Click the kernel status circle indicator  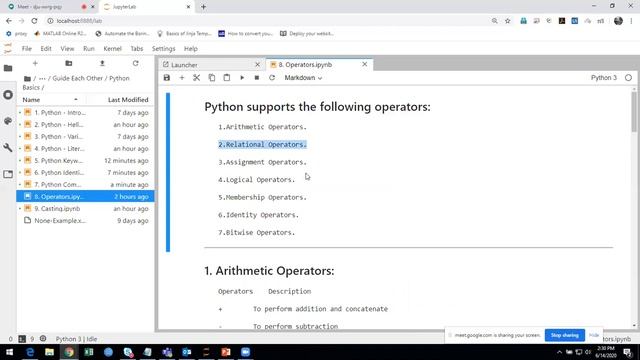click(628, 78)
